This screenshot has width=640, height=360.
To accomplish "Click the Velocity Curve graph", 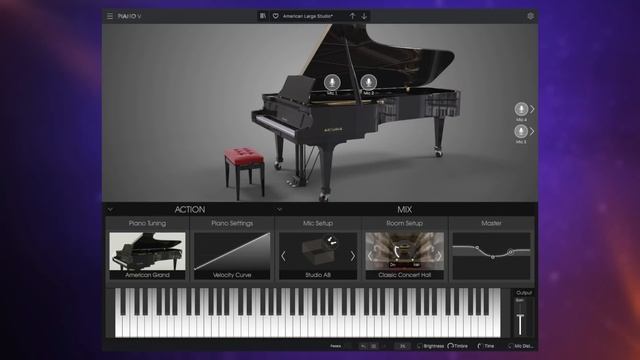I will (232, 251).
